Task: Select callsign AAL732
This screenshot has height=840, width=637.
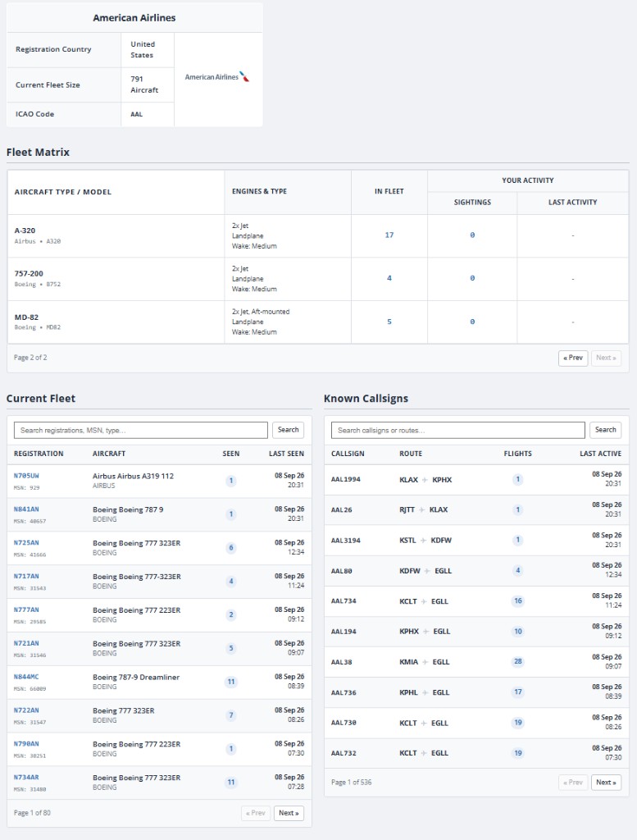Action: (x=344, y=753)
